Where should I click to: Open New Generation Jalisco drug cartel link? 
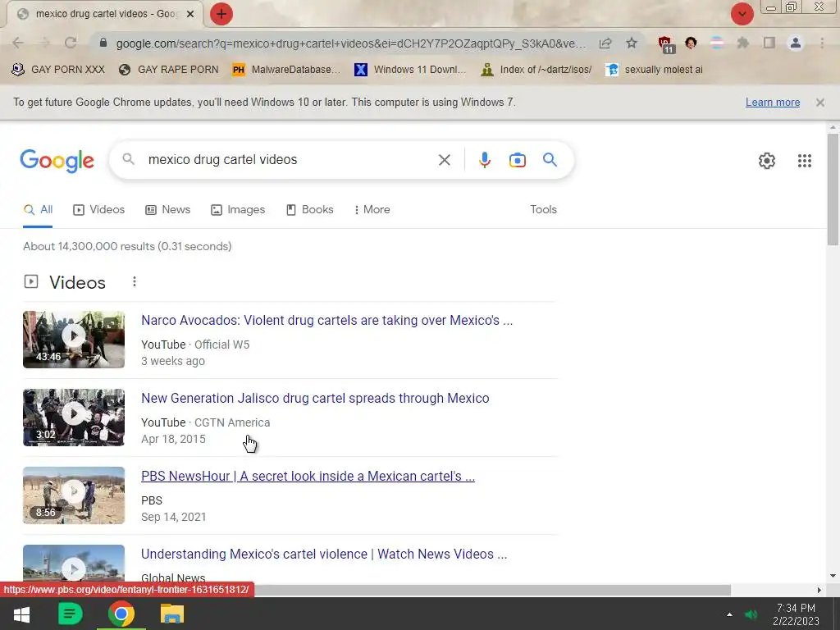click(x=315, y=399)
